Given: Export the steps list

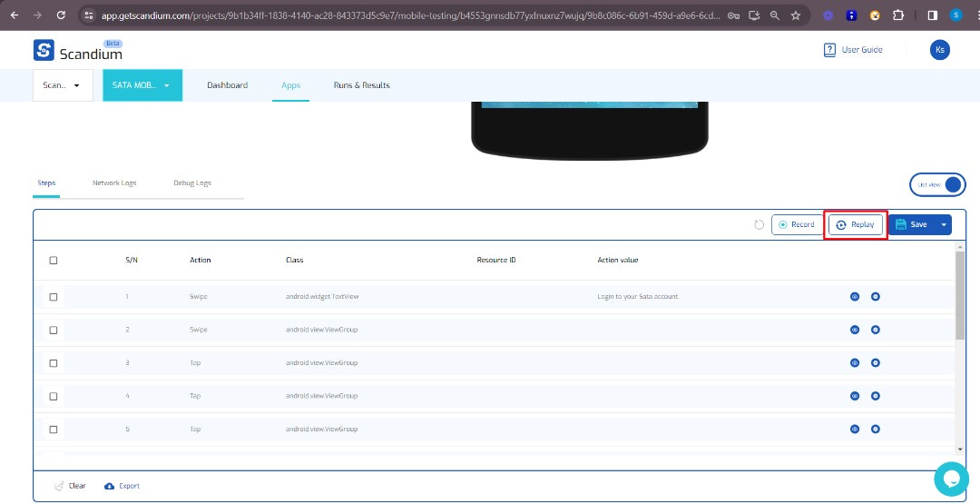Looking at the screenshot, I should (x=122, y=486).
